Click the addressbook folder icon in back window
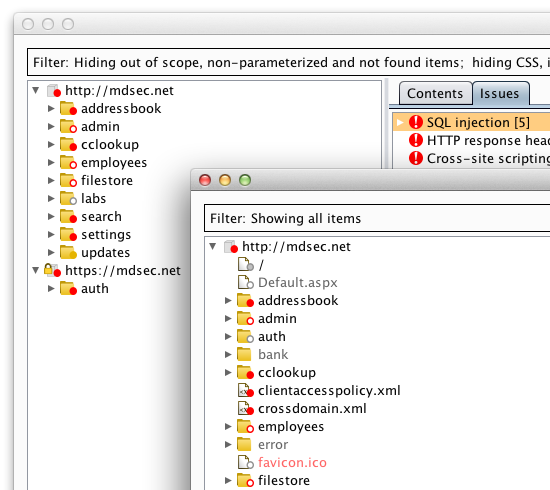 point(68,108)
